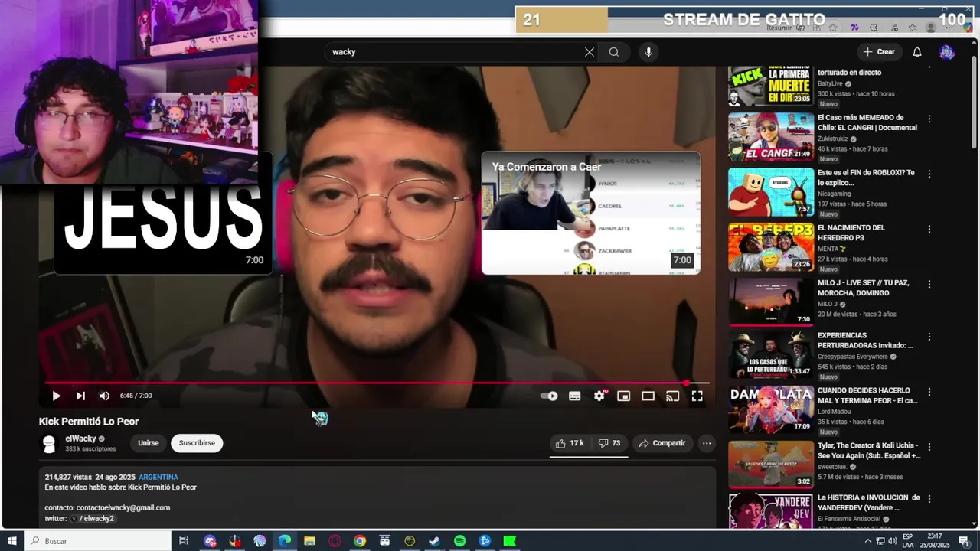Screen dimensions: 980x551
Task: Open 'MILO J - LIVE SET' video title
Action: click(864, 288)
